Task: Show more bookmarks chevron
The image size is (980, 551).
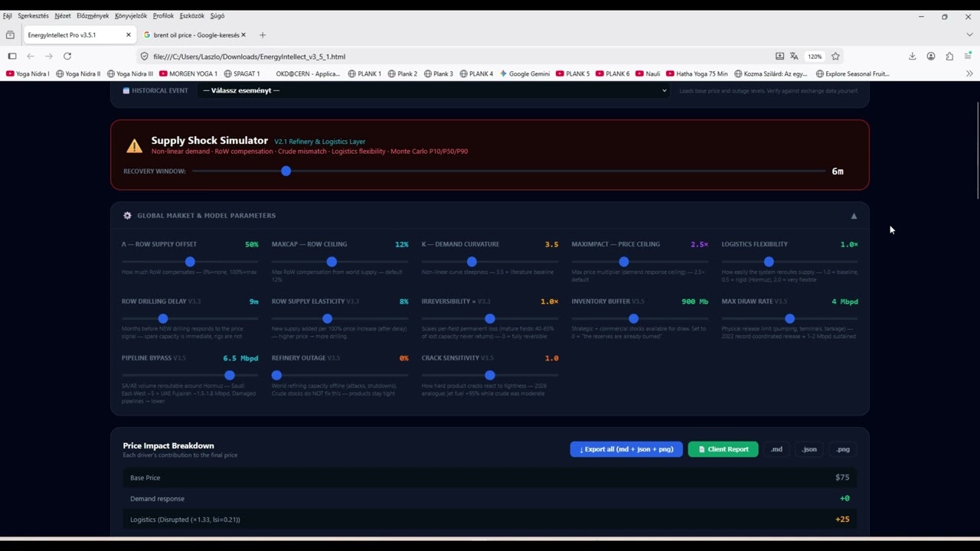Action: point(969,73)
